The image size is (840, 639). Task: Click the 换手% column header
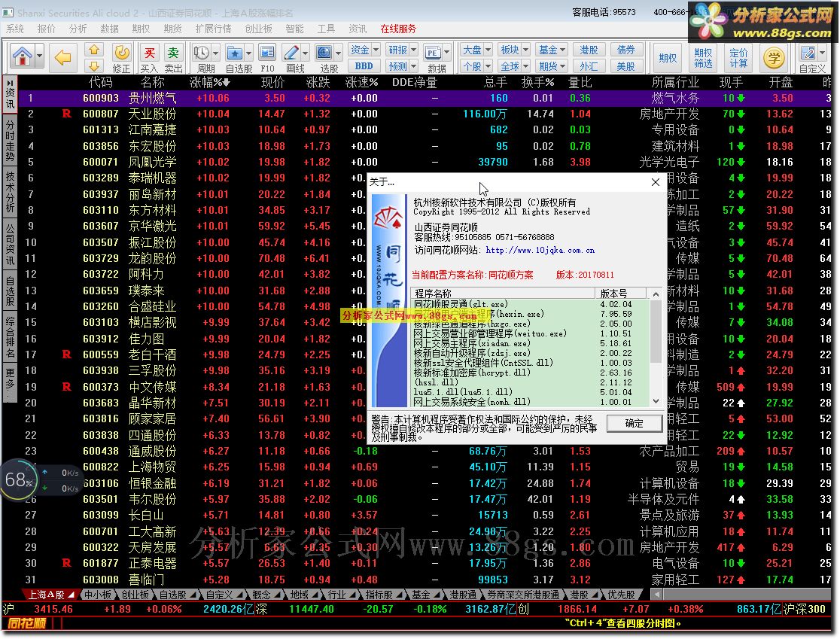538,83
